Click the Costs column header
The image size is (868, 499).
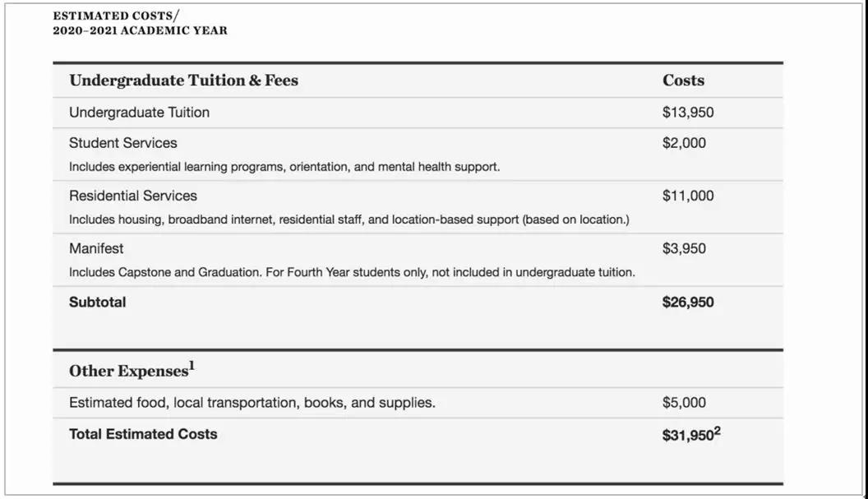(683, 81)
